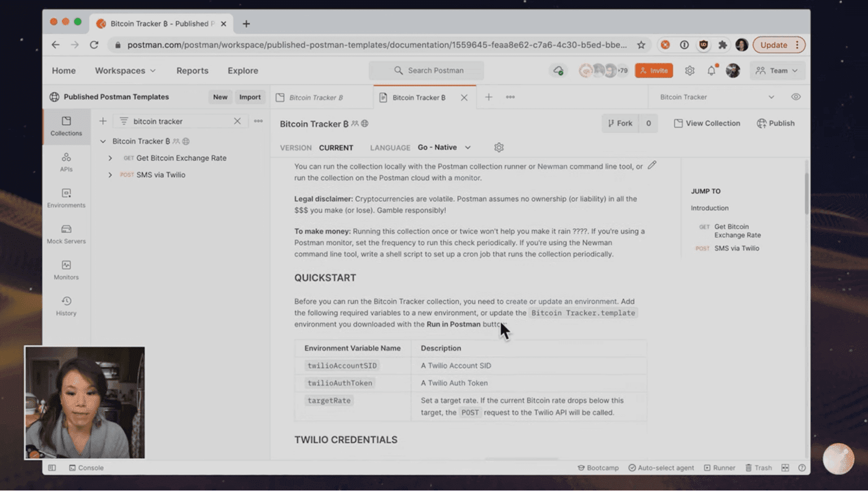868x491 pixels.
Task: Switch to the italic Bitcoin Tracker B tab
Action: coord(316,98)
